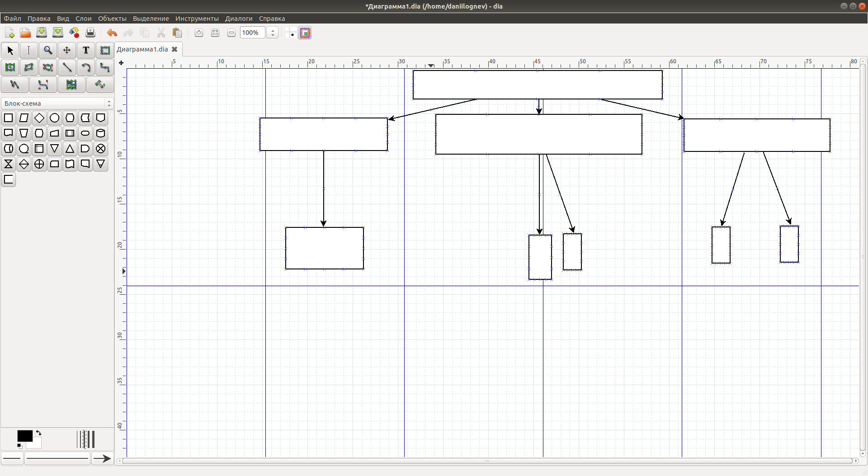Viewport: 868px width, 476px height.
Task: Toggle snap to grid button
Action: [x=291, y=33]
